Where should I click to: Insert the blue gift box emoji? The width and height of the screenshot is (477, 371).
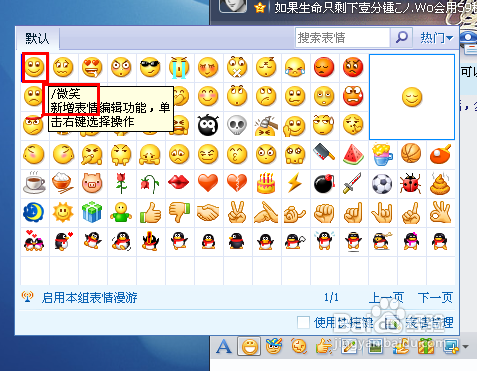(92, 212)
